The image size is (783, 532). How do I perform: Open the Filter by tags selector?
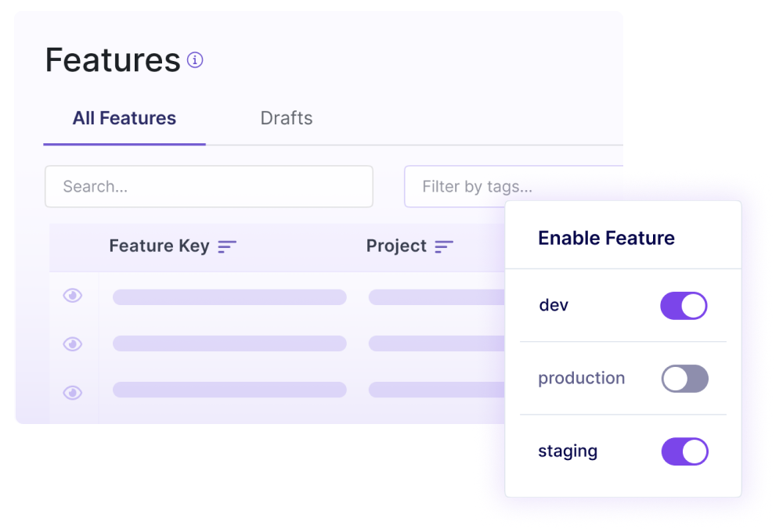pos(470,186)
